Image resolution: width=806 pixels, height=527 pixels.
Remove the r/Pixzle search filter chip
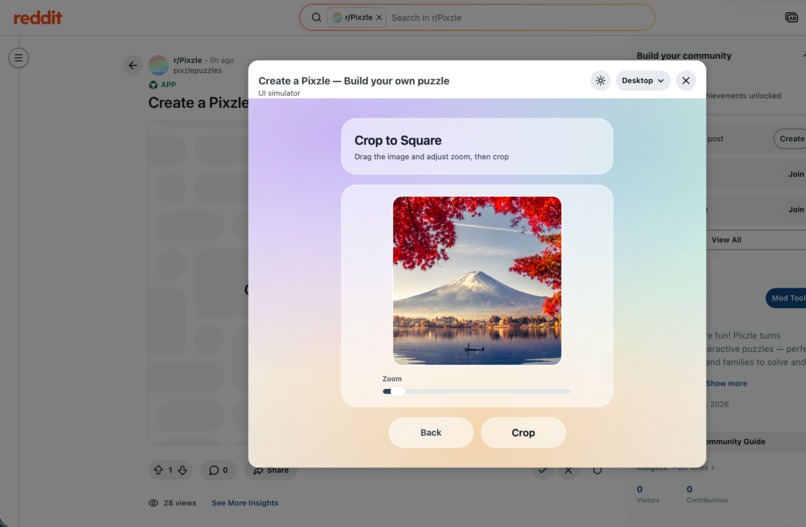(x=379, y=17)
